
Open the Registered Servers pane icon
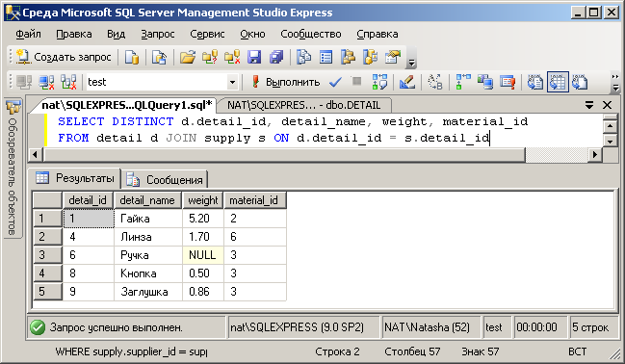(x=303, y=57)
